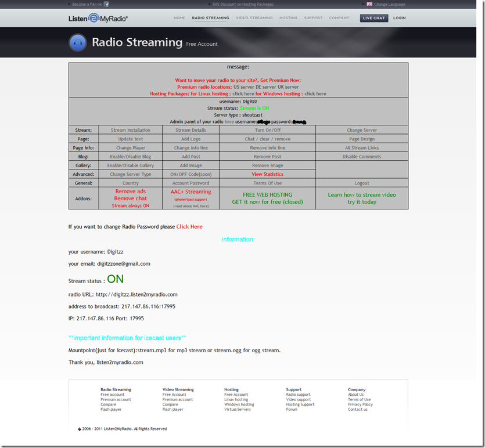Open the COMPANY menu item
This screenshot has width=485, height=448.
pyautogui.click(x=339, y=18)
